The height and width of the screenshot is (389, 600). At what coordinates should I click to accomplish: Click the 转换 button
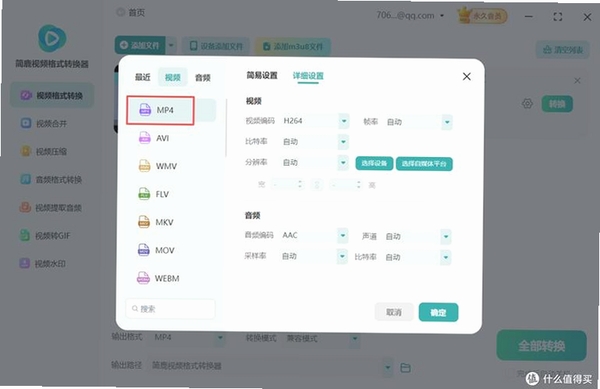(x=557, y=104)
